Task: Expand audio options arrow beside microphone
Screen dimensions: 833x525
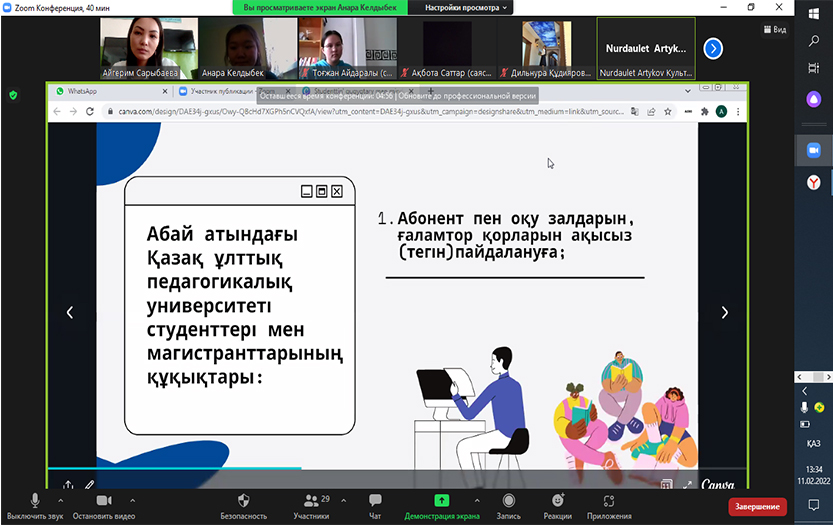Action: click(61, 498)
